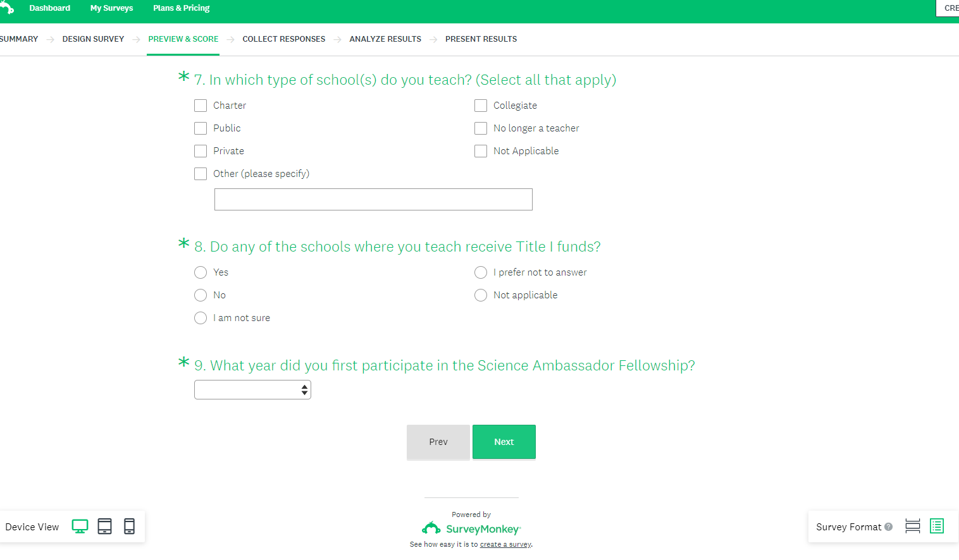Check the Charter school checkbox
The width and height of the screenshot is (959, 560).
[201, 106]
